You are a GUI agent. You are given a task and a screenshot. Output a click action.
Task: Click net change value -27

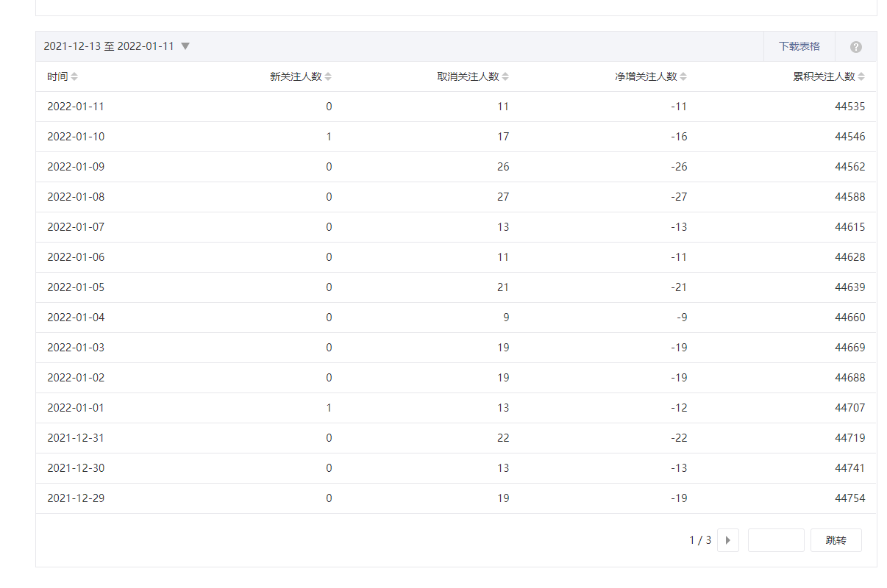click(678, 197)
